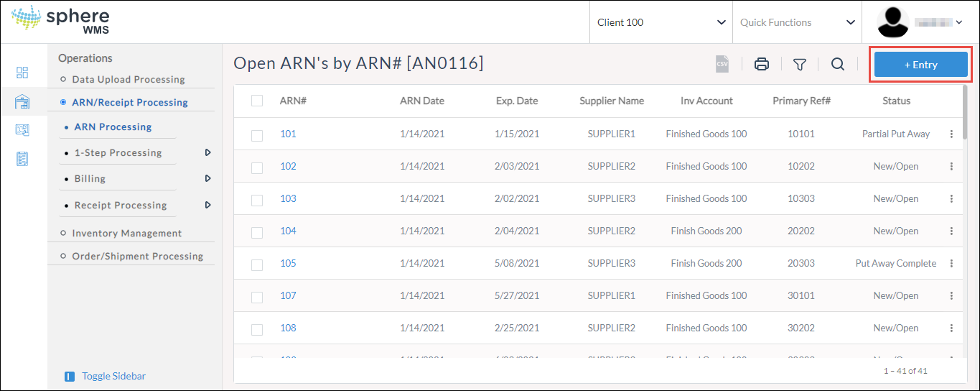The width and height of the screenshot is (980, 391).
Task: Click the Sphere WMS logo
Action: tap(60, 21)
